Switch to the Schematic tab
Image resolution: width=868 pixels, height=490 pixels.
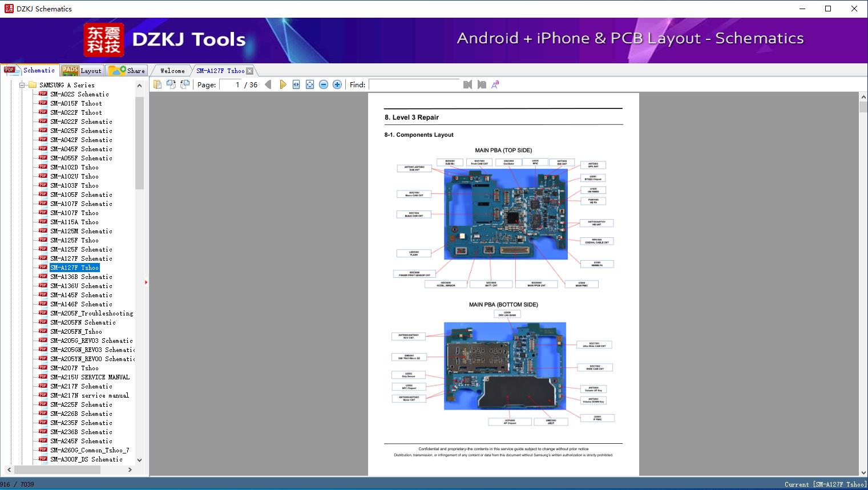point(30,70)
